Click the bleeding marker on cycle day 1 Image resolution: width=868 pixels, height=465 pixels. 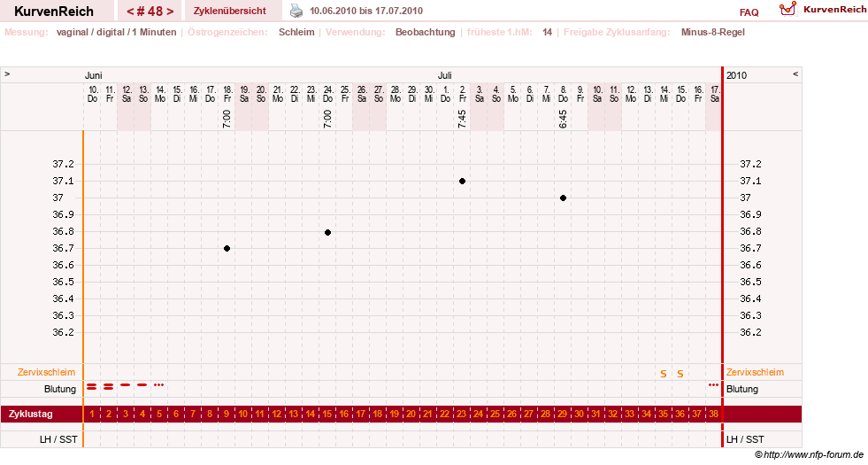click(x=92, y=386)
